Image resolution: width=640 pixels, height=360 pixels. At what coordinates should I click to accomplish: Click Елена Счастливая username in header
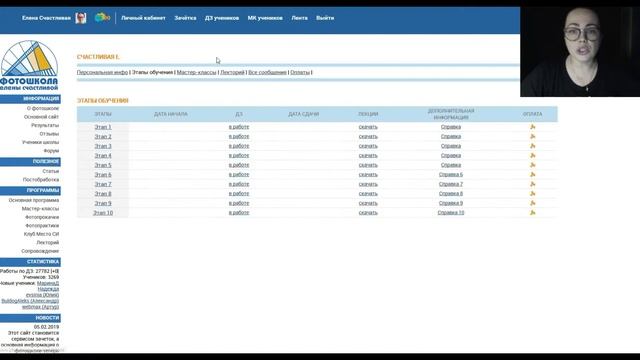pos(46,18)
